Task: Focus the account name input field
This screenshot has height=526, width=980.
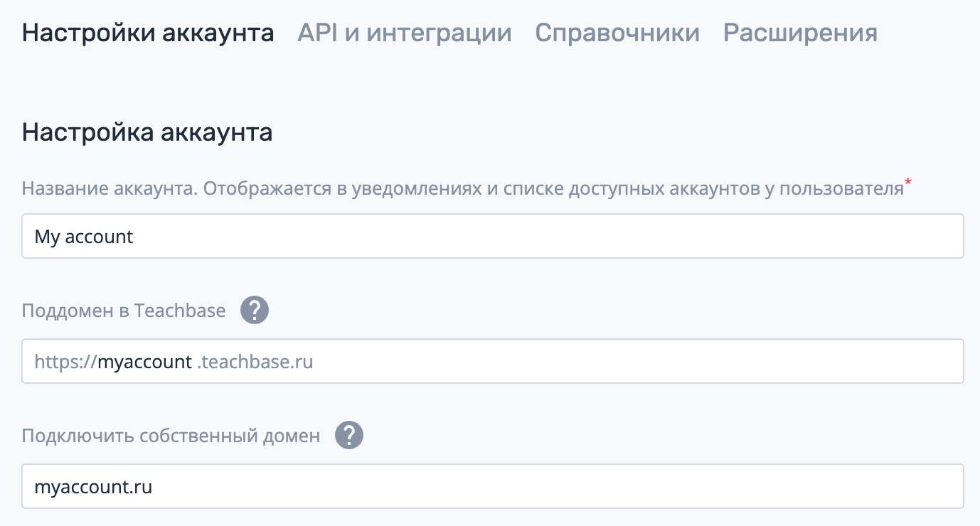Action: pyautogui.click(x=493, y=236)
